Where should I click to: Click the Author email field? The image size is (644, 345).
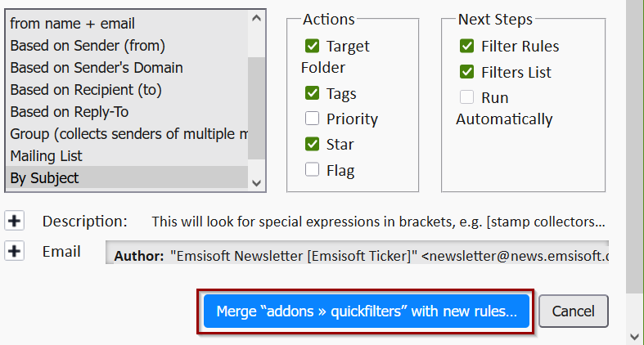360,256
